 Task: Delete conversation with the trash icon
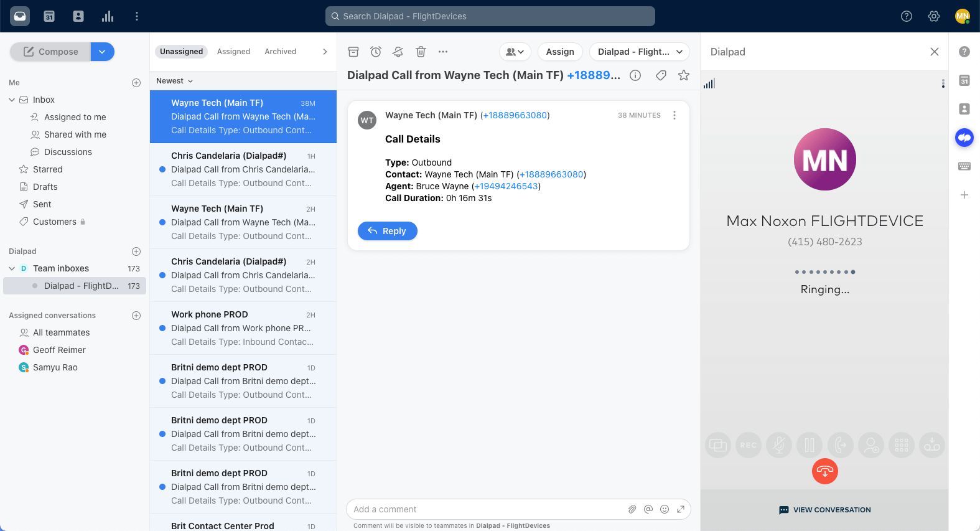click(x=421, y=52)
